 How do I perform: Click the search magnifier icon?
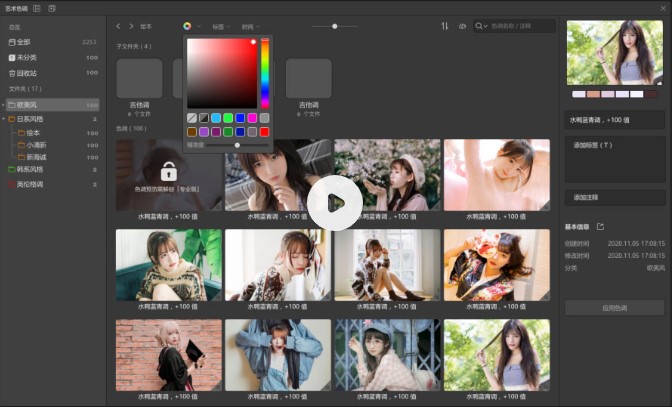click(480, 26)
